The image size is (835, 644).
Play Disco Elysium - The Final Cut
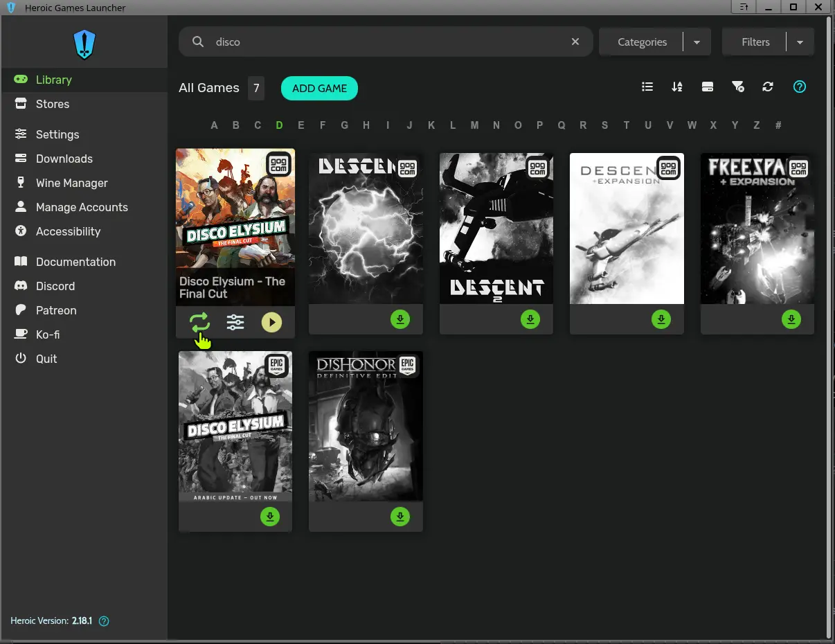(x=271, y=323)
